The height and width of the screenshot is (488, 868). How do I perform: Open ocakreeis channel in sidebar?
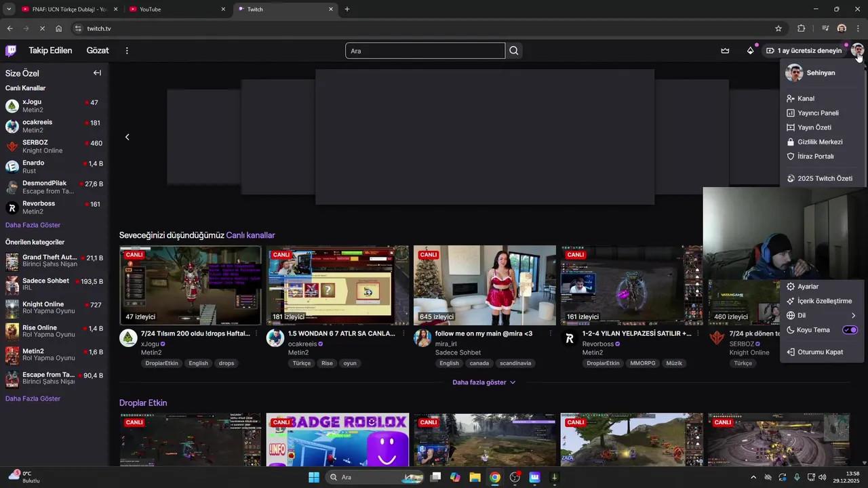54,126
